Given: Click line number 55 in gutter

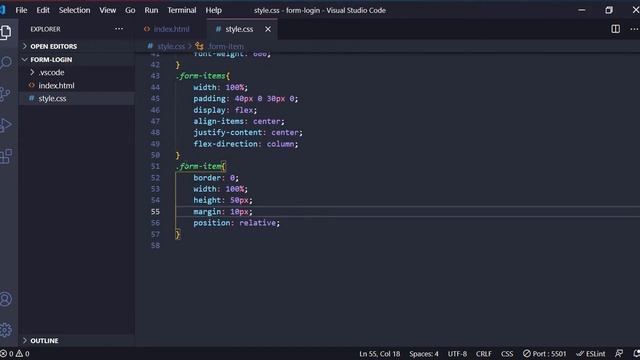Looking at the screenshot, I should pyautogui.click(x=155, y=211).
